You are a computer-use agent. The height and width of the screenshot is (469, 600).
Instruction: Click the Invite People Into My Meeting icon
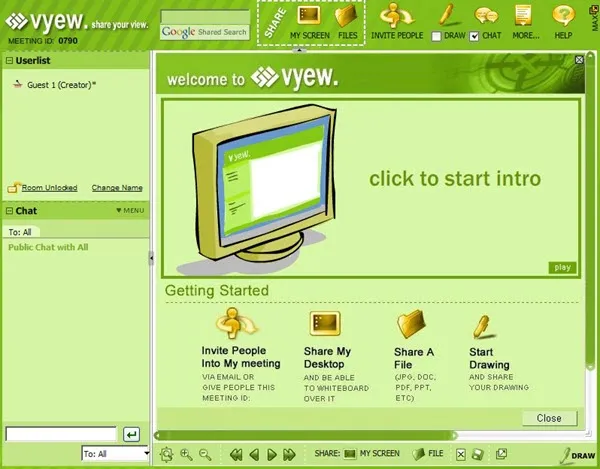[x=236, y=323]
